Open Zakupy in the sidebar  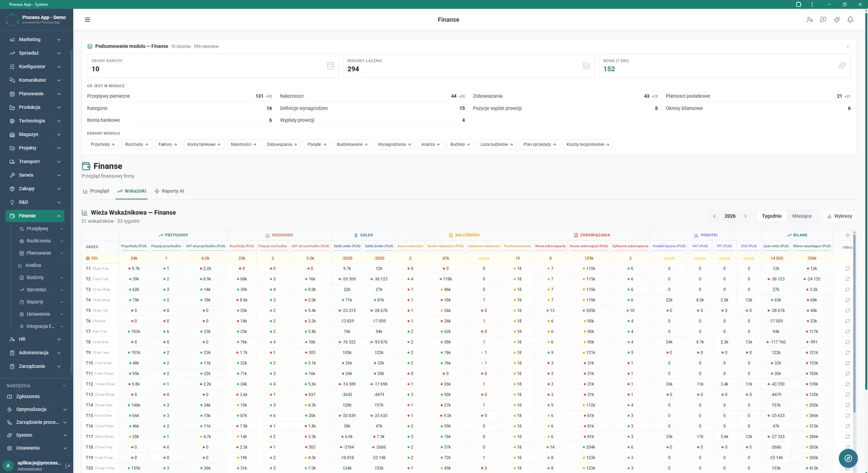36,189
